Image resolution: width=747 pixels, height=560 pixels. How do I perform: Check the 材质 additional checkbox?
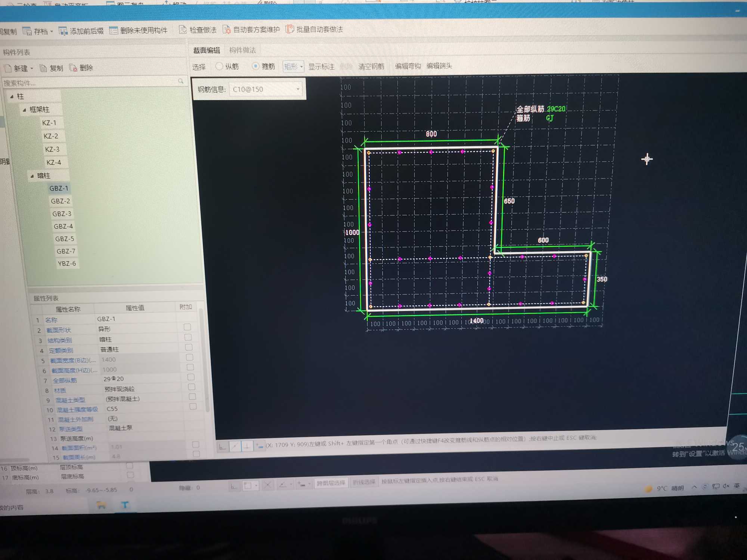pyautogui.click(x=192, y=387)
